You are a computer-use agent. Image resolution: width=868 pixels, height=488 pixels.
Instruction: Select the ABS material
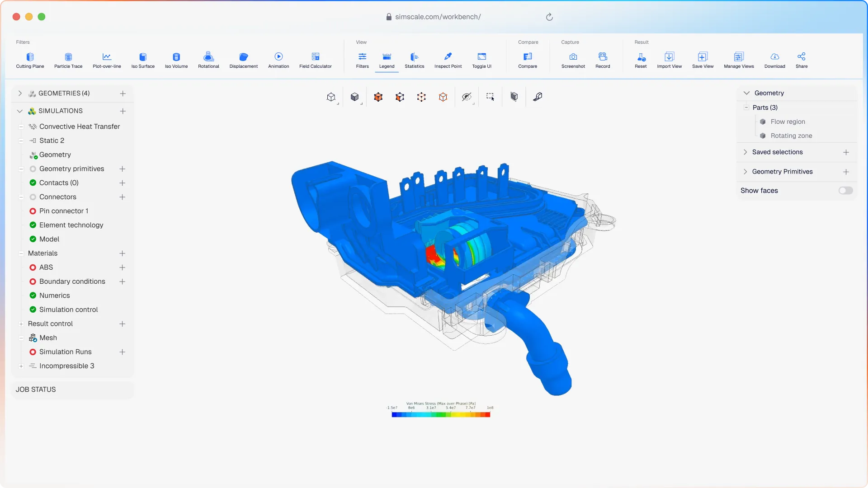pyautogui.click(x=46, y=267)
